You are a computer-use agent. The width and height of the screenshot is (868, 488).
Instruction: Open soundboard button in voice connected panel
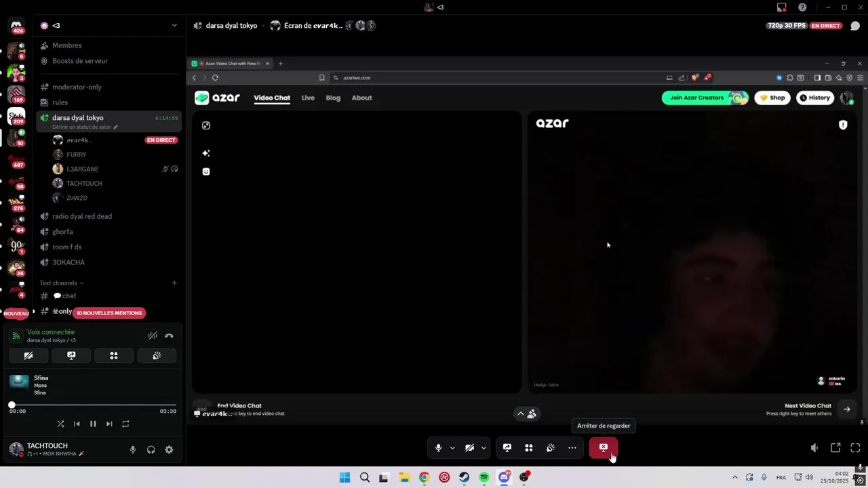(157, 355)
